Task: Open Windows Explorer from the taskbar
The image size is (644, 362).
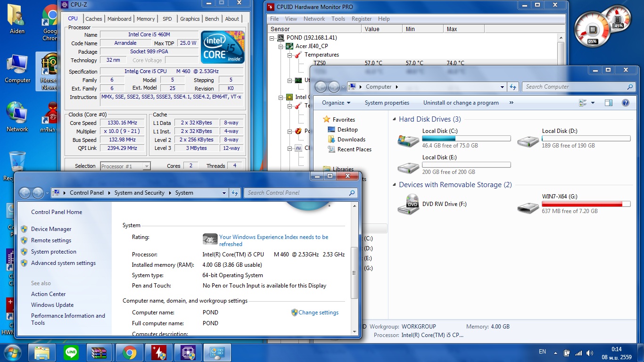Action: pyautogui.click(x=42, y=352)
